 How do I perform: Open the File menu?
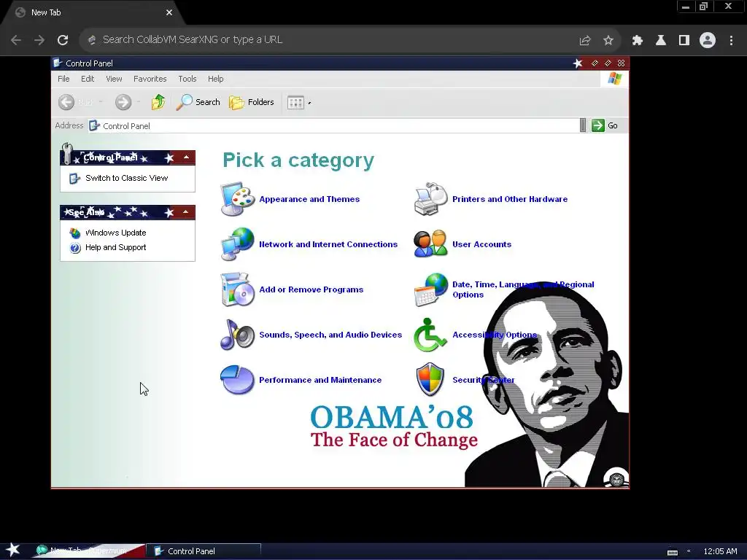63,79
